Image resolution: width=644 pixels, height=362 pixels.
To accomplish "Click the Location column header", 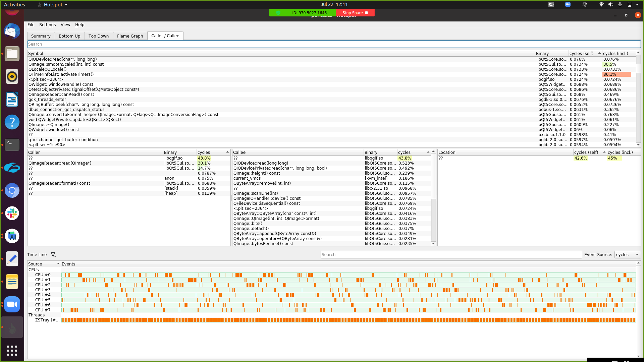I will click(505, 153).
